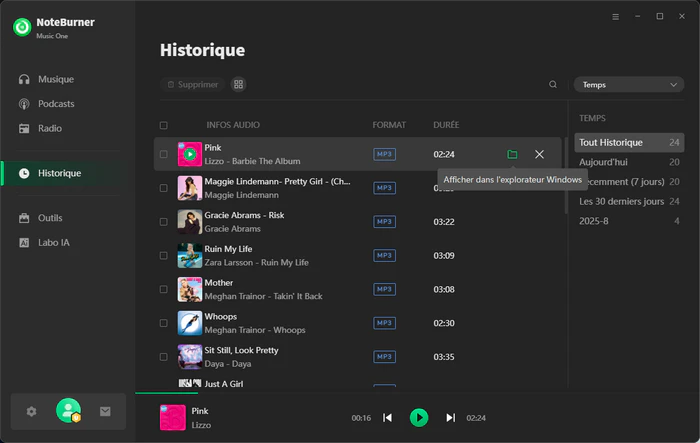Click the history list scrollbar

[x=566, y=176]
